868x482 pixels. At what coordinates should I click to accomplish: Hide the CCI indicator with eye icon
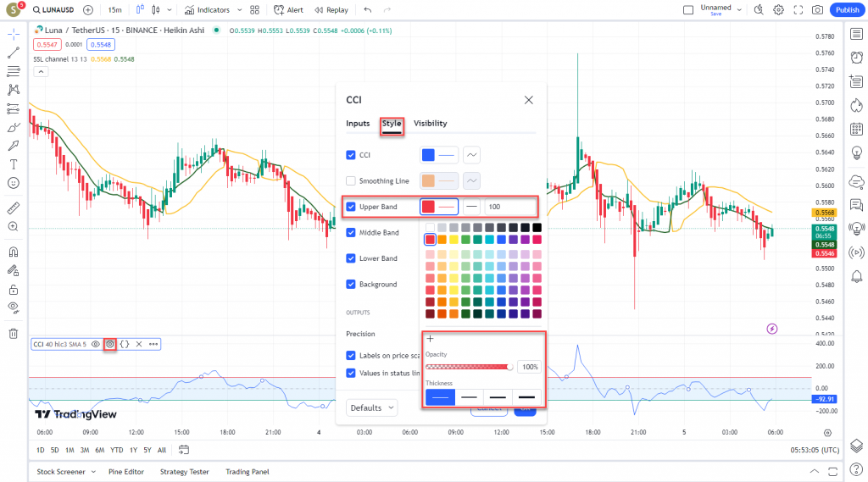tap(95, 344)
